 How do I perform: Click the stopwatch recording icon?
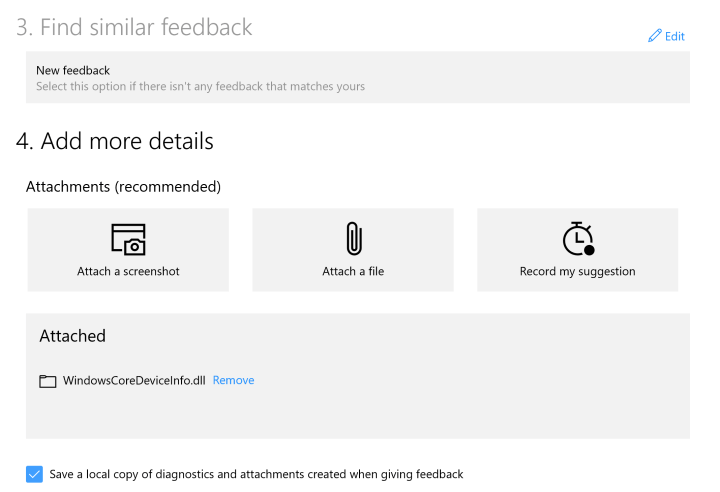pyautogui.click(x=578, y=239)
